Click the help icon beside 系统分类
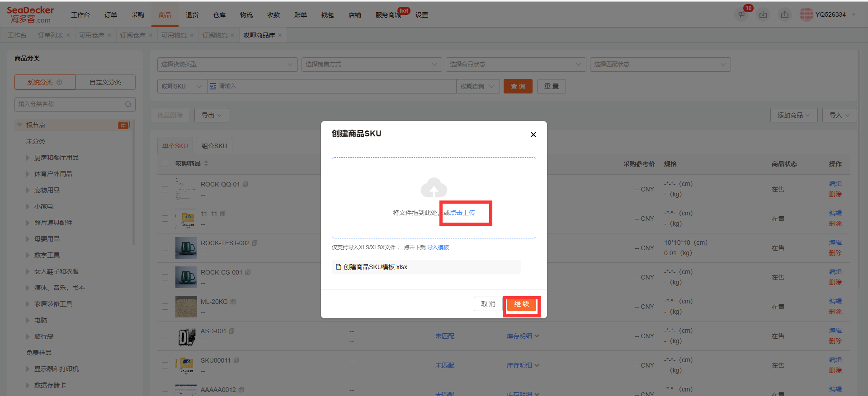The height and width of the screenshot is (396, 868). pos(59,82)
